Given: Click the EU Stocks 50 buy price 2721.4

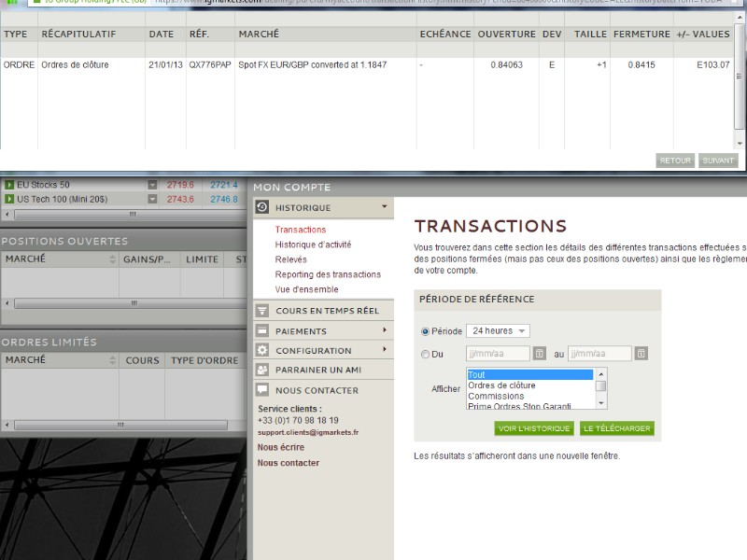Looking at the screenshot, I should coord(224,184).
